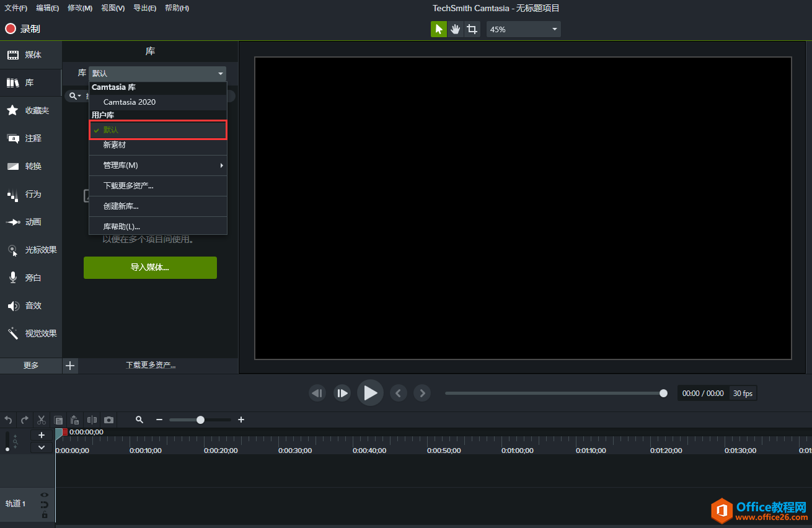Click the previous frame step button
This screenshot has height=528, width=812.
(x=317, y=393)
